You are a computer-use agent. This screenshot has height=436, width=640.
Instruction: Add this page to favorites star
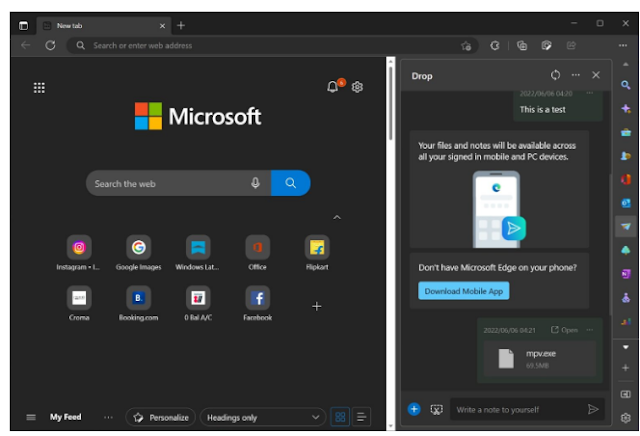(466, 46)
